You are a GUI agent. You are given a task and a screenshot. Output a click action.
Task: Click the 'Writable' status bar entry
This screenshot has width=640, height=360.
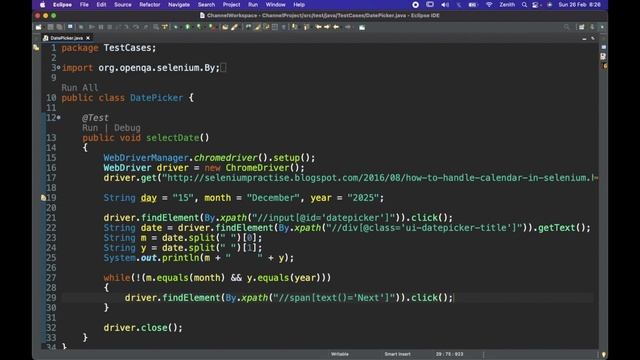click(340, 354)
